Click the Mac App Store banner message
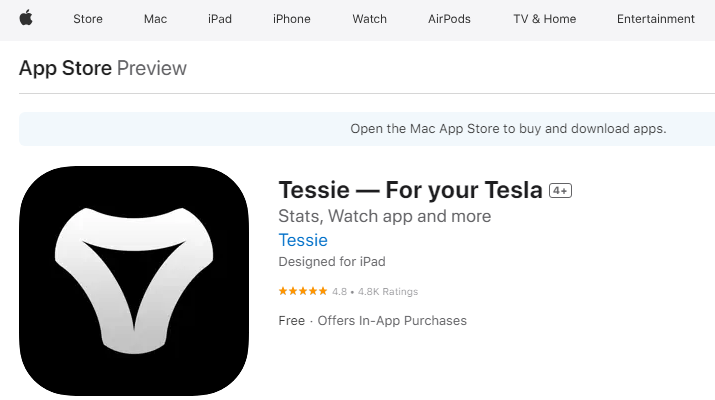Image resolution: width=715 pixels, height=400 pixels. click(x=508, y=129)
